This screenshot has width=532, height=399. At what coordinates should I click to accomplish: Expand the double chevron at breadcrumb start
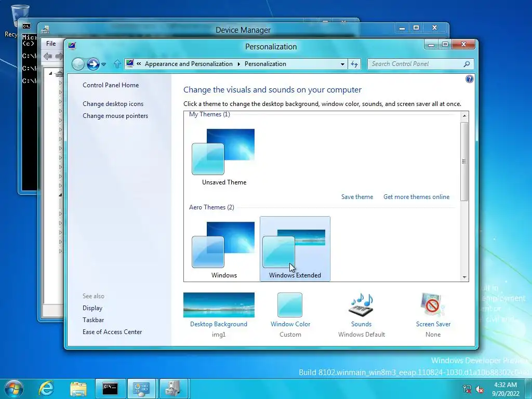139,63
